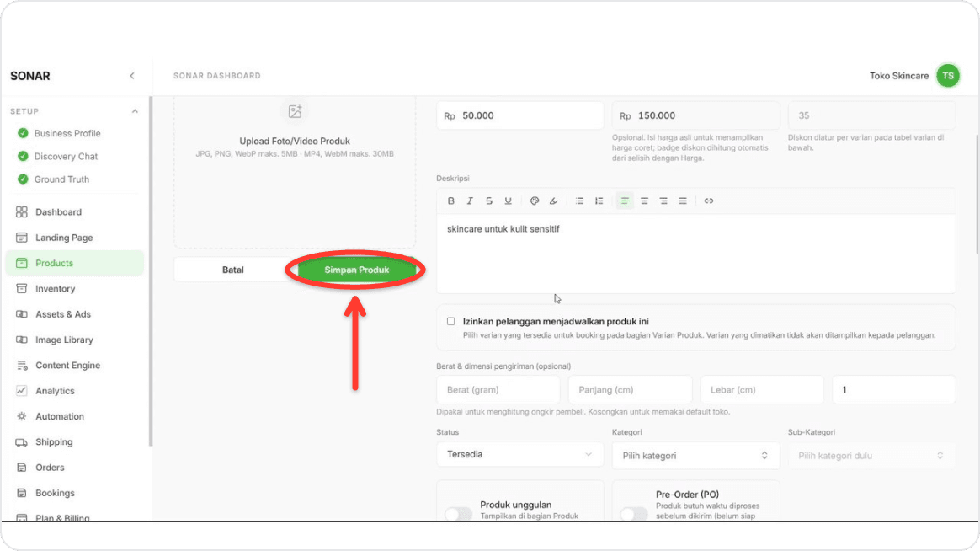Viewport: 980px width, 551px height.
Task: Click the main page vertical scrollbar
Action: 977,195
